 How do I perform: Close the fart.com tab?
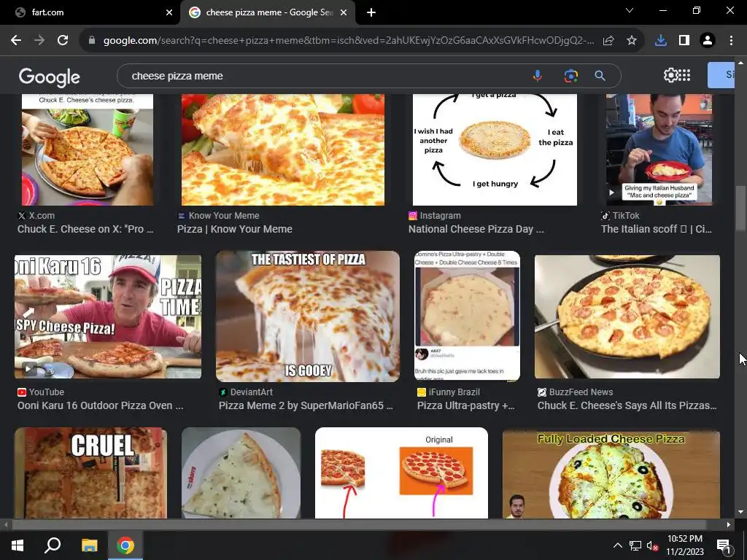(x=169, y=12)
